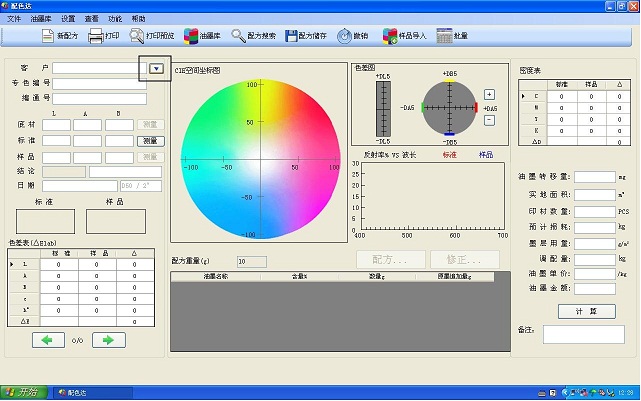Click the 计算 (calculate) button
This screenshot has width=641, height=401.
(593, 311)
